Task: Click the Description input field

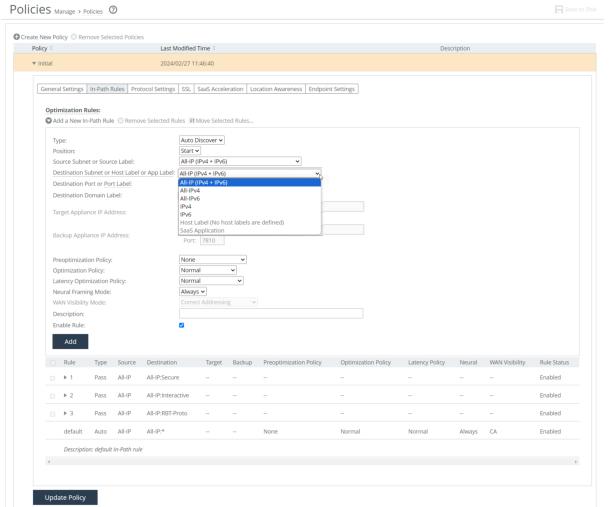Action: coord(270,313)
